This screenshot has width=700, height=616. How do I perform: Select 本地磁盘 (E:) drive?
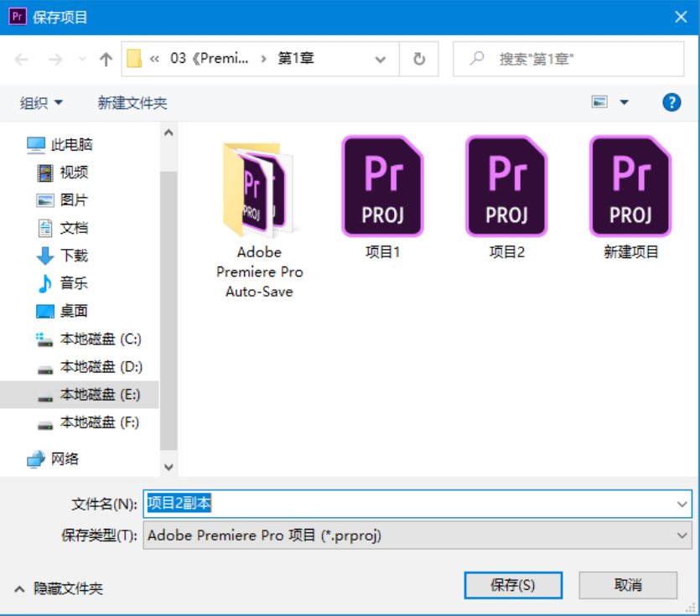pyautogui.click(x=80, y=395)
